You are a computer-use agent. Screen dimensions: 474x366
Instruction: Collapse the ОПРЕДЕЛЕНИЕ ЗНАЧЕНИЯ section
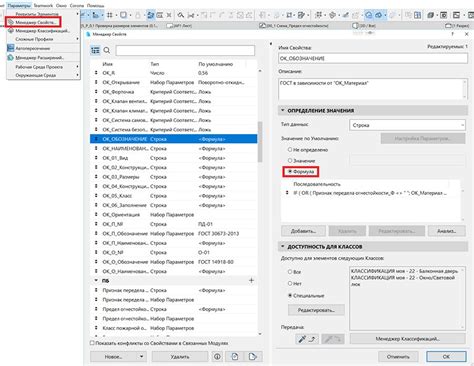pyautogui.click(x=283, y=110)
